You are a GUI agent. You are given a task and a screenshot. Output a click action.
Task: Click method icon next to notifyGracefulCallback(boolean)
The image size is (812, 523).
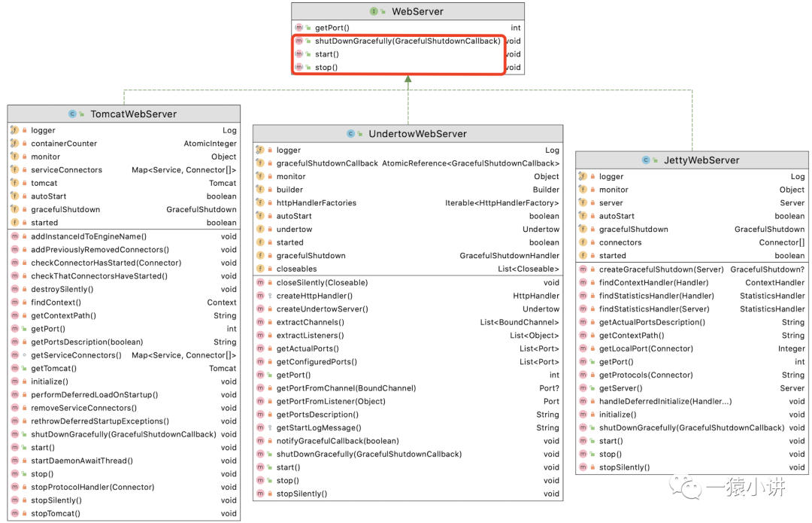coord(260,441)
